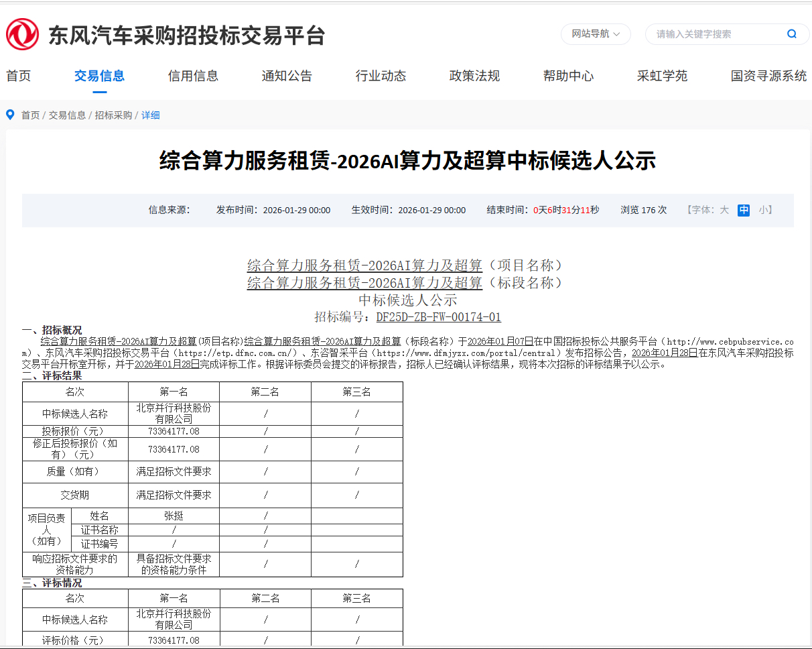The image size is (812, 649).
Task: Click 具备招标文件要求的资格能力条件 cell
Action: pos(174,564)
